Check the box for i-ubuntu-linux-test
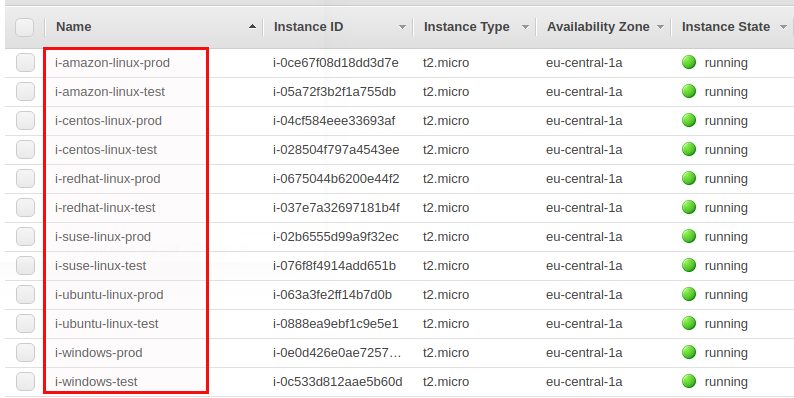The image size is (794, 398). (x=25, y=323)
